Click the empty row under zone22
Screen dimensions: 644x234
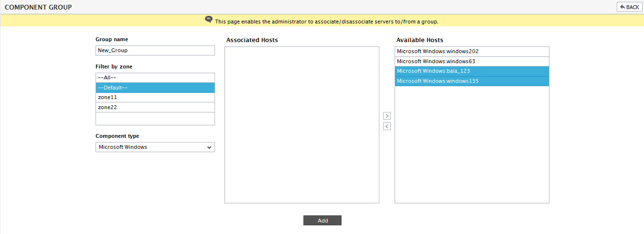155,117
